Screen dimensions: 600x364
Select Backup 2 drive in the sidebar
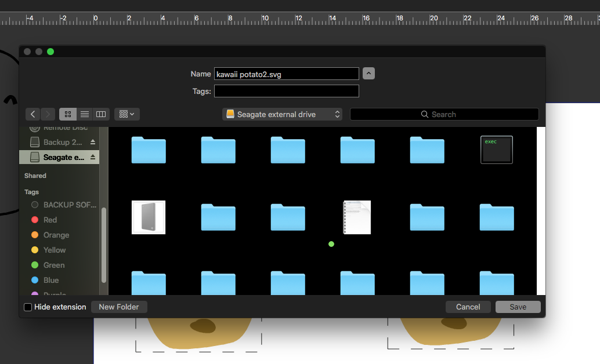point(57,143)
